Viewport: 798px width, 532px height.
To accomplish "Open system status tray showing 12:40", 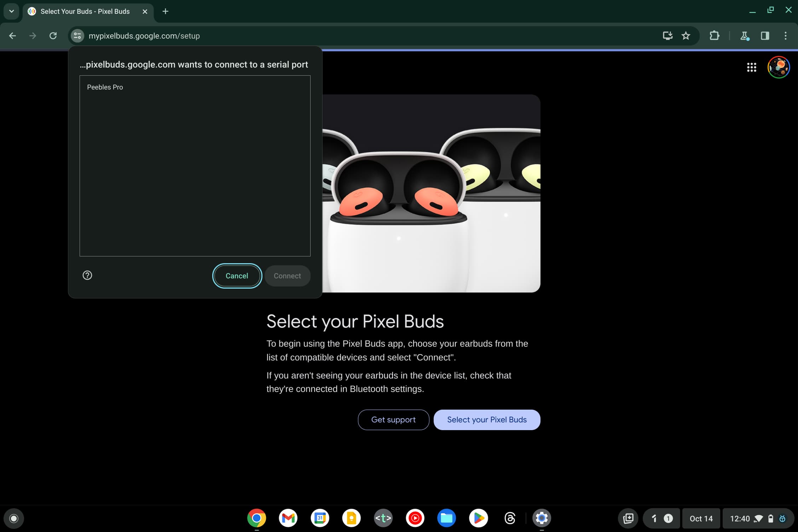I will pos(757,519).
